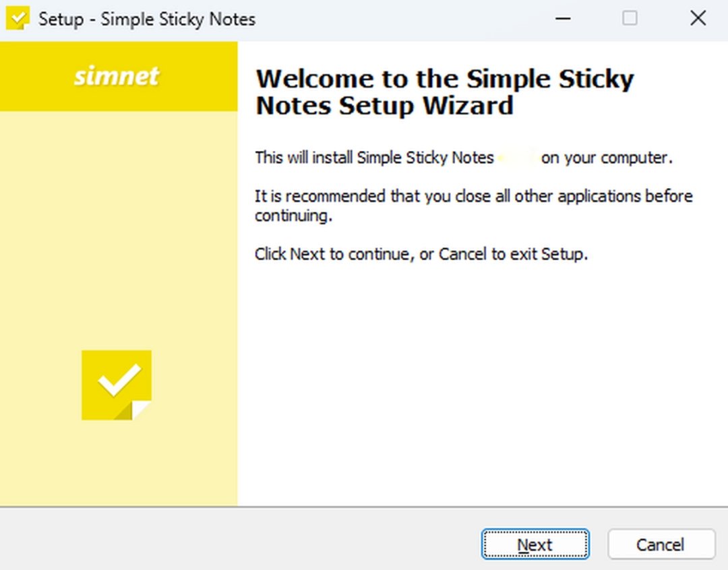728x570 pixels.
Task: Click the 'Welcome to the Simple Sticky Notes' heading
Action: pos(444,92)
